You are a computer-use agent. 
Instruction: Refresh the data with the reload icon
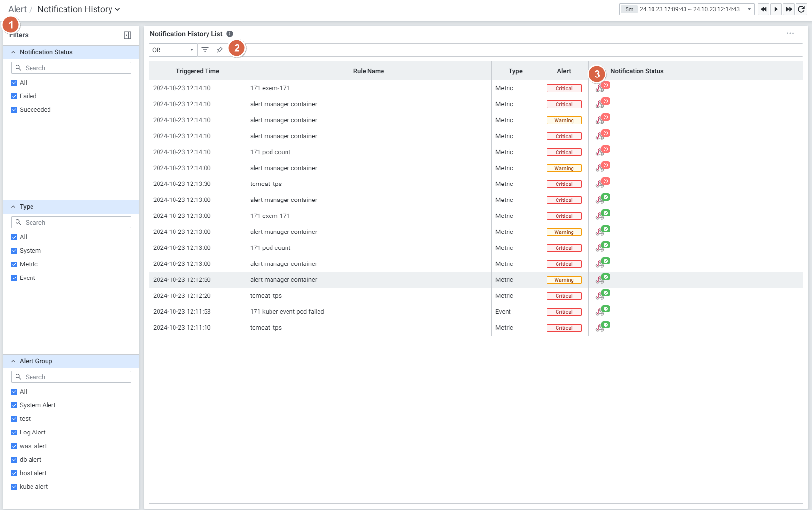(801, 9)
